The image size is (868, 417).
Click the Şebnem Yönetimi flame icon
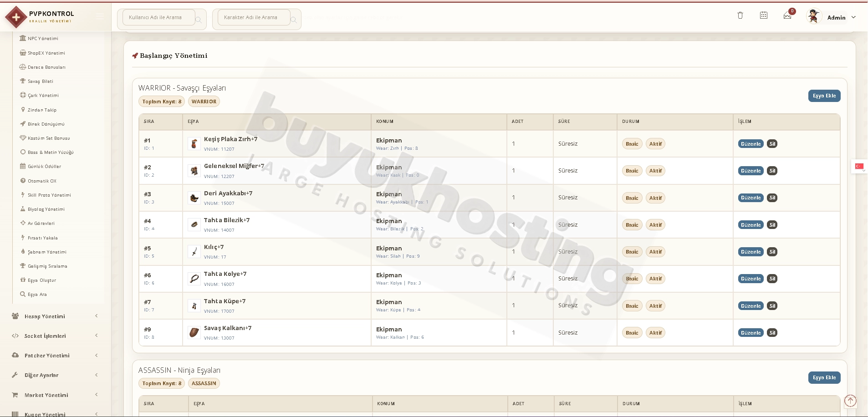[23, 252]
